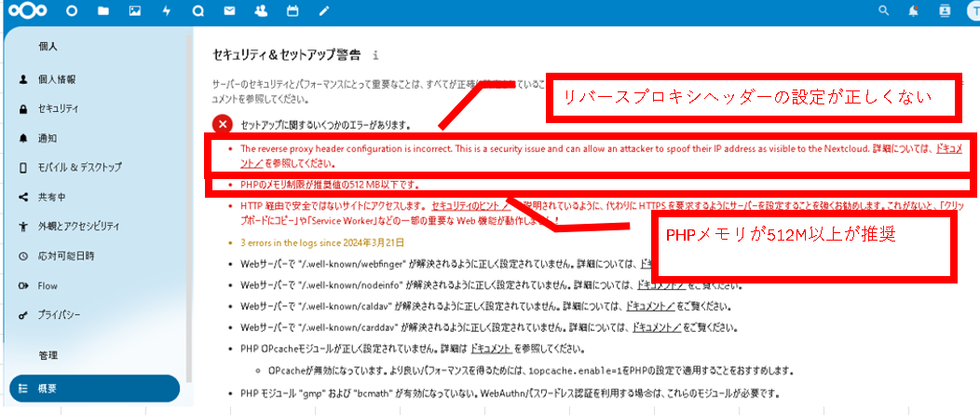Open モバイル & デスクトップ settings
The image size is (980, 415).
pyautogui.click(x=79, y=168)
